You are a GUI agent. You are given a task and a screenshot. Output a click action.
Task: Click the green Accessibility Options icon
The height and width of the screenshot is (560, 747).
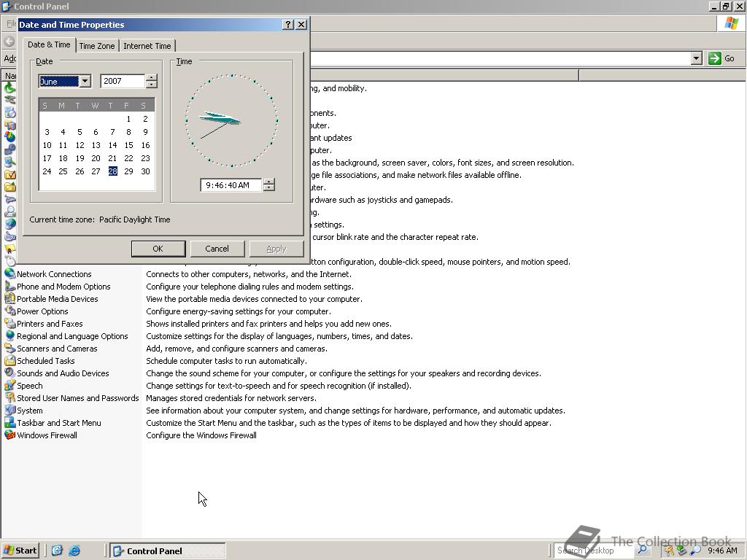9,87
